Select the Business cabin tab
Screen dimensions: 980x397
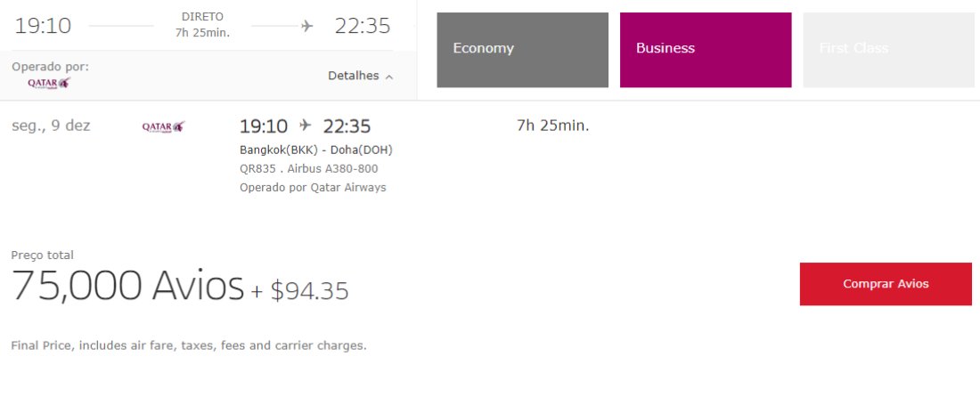click(x=706, y=50)
